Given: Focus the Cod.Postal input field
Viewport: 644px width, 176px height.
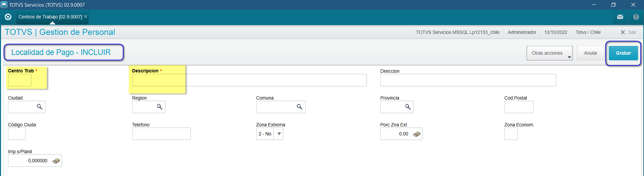Looking at the screenshot, I should [519, 107].
